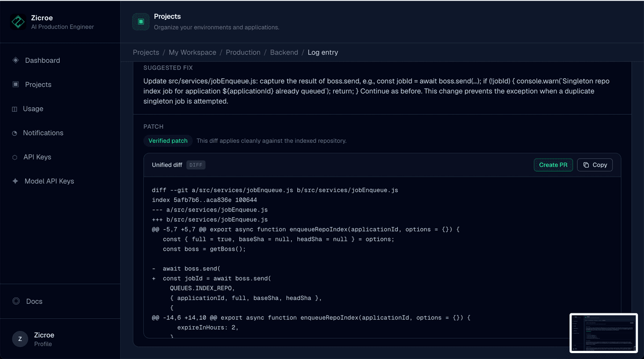Viewport: 644px width, 359px height.
Task: Click the Dashboard diamond icon
Action: pyautogui.click(x=15, y=60)
